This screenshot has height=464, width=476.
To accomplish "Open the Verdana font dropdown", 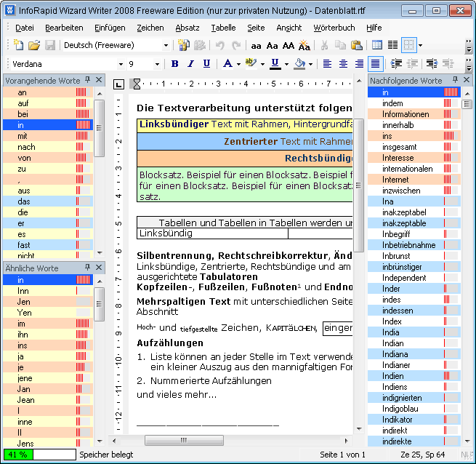I will [x=121, y=65].
